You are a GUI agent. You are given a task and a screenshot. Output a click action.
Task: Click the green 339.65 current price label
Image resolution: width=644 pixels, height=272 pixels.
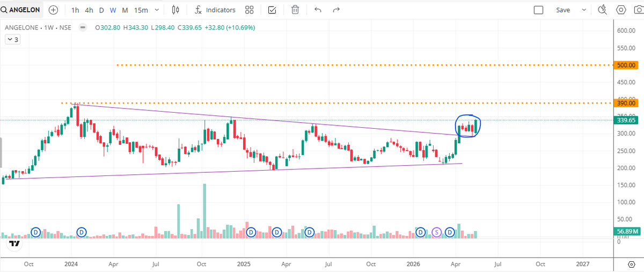tap(626, 120)
